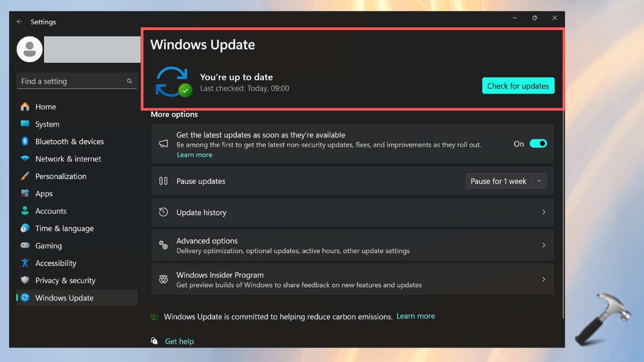644x362 pixels.
Task: Click the Advanced options gears icon
Action: pyautogui.click(x=164, y=245)
